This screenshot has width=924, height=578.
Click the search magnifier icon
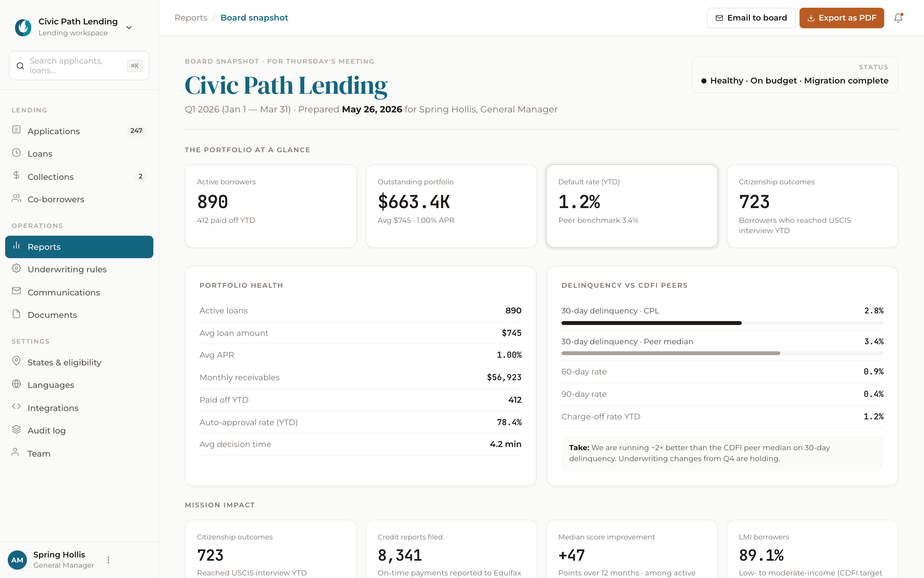[20, 66]
